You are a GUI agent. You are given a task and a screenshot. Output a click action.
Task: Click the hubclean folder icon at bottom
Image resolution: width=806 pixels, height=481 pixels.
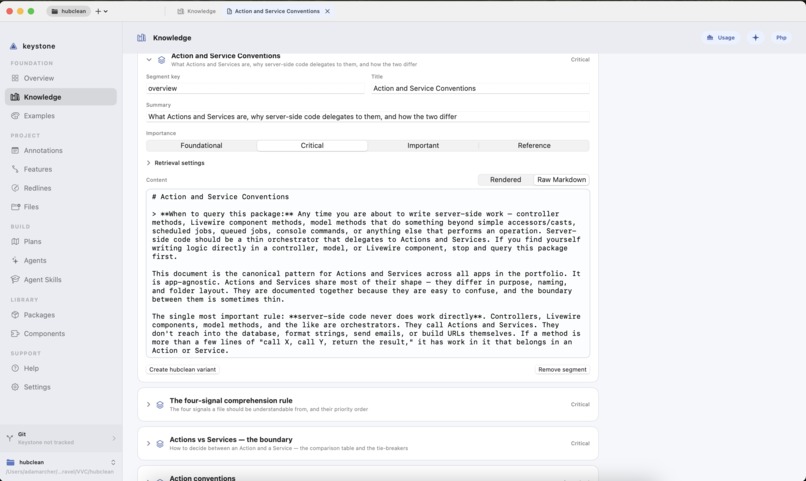pyautogui.click(x=10, y=462)
